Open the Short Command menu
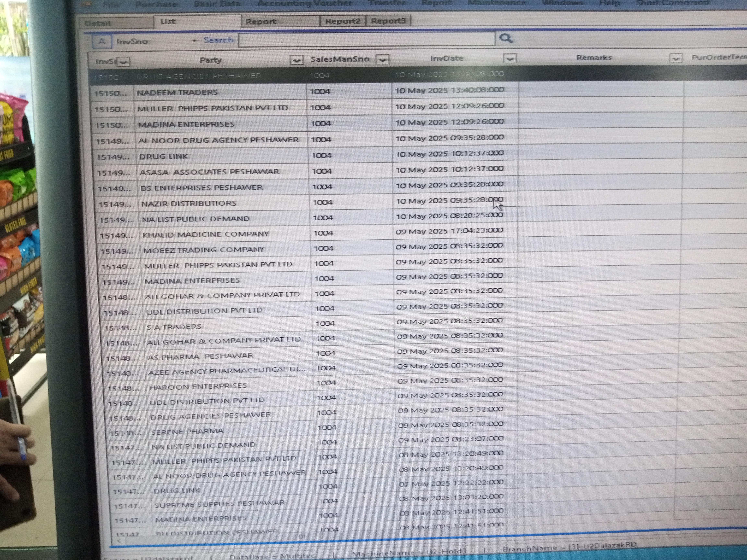 672,3
